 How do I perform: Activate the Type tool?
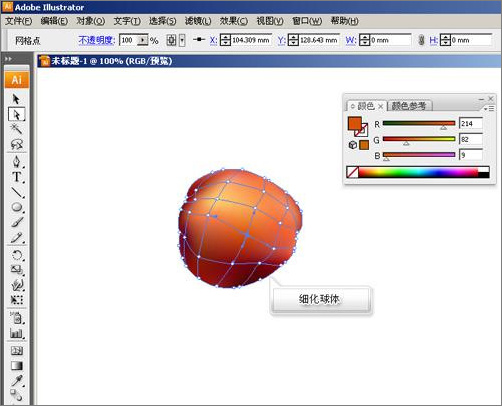pos(16,177)
